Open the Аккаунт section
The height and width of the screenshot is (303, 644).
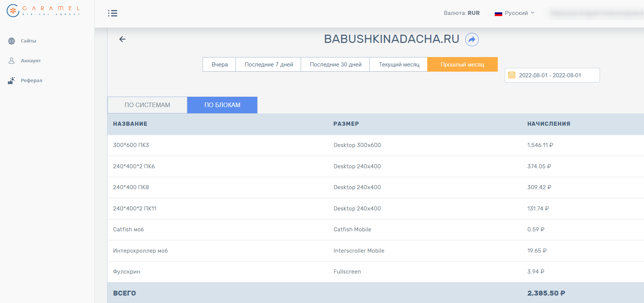point(31,60)
